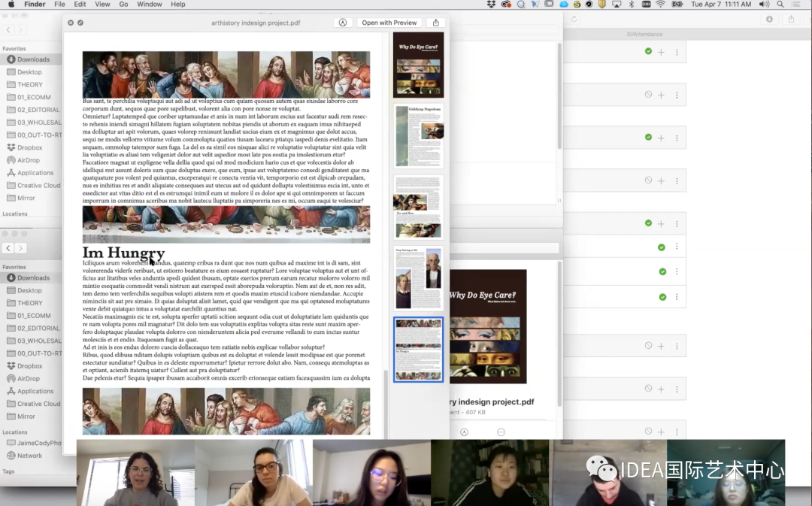
Task: Click the Share icon in the Quick Look toolbar
Action: tap(435, 23)
